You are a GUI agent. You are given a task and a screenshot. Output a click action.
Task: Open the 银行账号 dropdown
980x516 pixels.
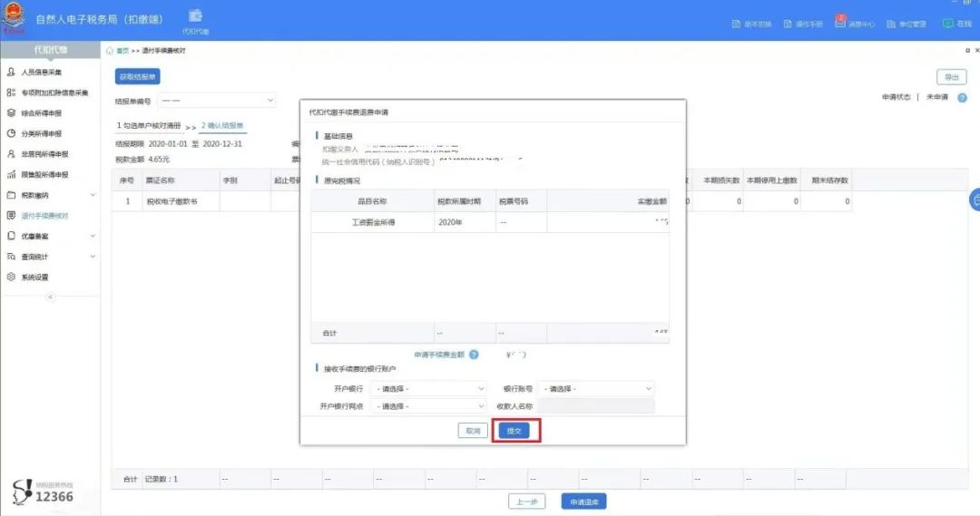598,388
